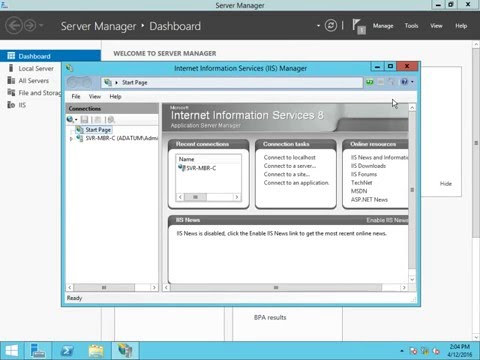Click the taskbar clock showing 2:04 PM
This screenshot has width=480, height=360.
pyautogui.click(x=459, y=351)
